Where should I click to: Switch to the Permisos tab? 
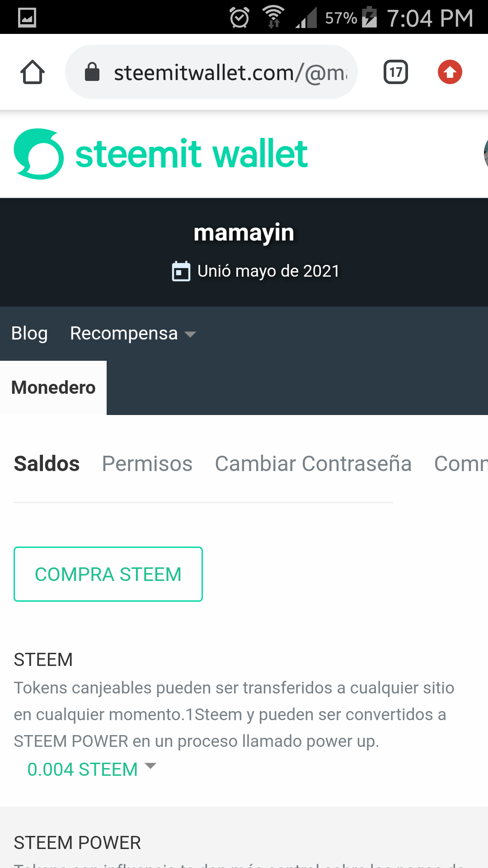coord(147,463)
